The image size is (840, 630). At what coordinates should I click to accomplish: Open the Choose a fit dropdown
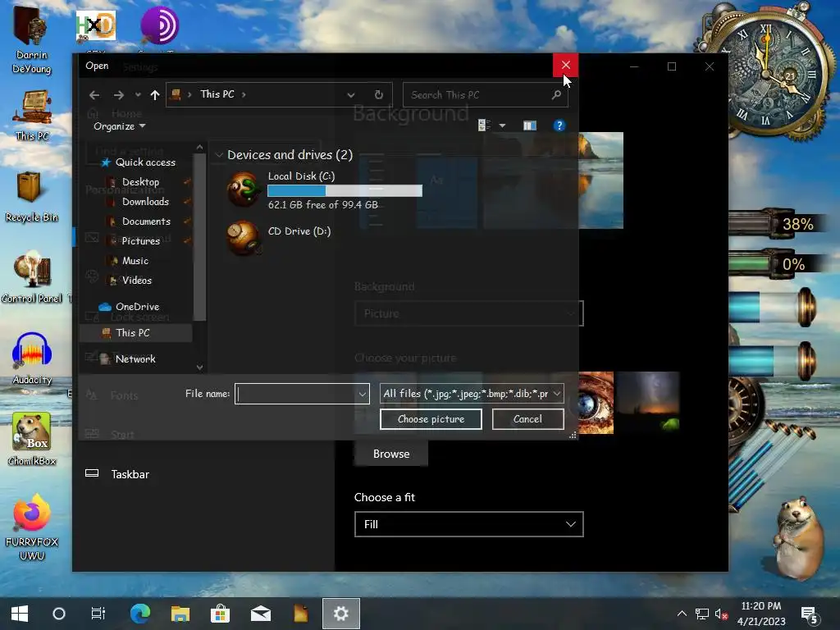(x=468, y=524)
